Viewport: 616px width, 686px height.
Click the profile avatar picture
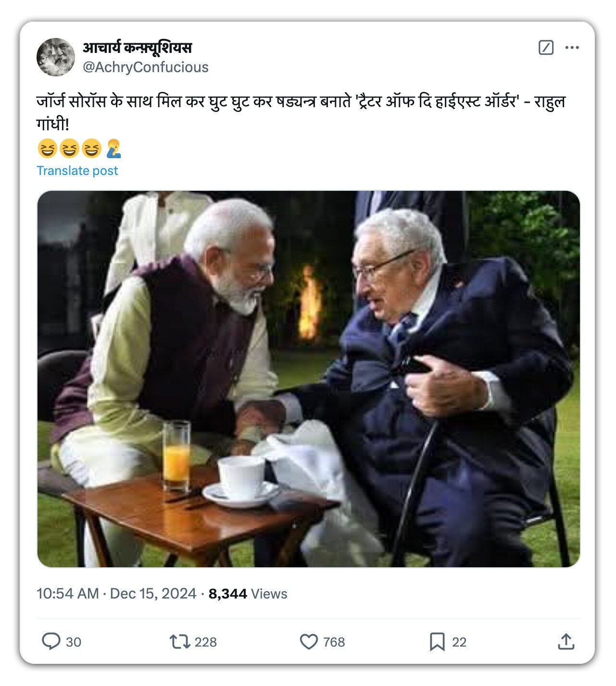coord(56,56)
